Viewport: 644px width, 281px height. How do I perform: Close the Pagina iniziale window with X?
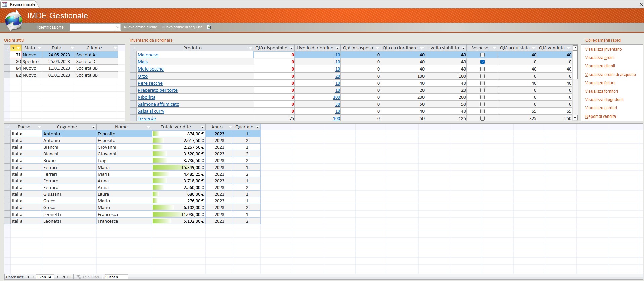click(x=641, y=4)
